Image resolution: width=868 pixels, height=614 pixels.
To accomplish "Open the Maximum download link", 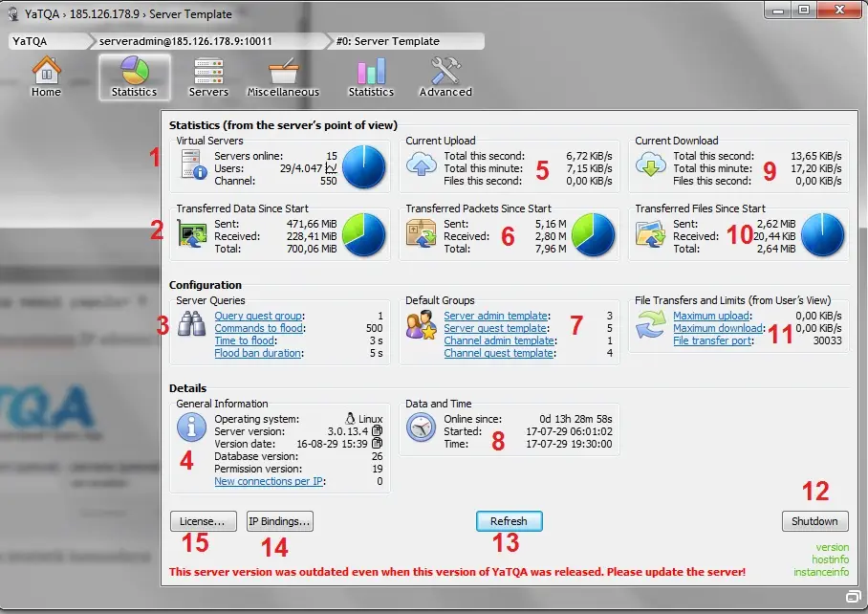I will pos(717,328).
